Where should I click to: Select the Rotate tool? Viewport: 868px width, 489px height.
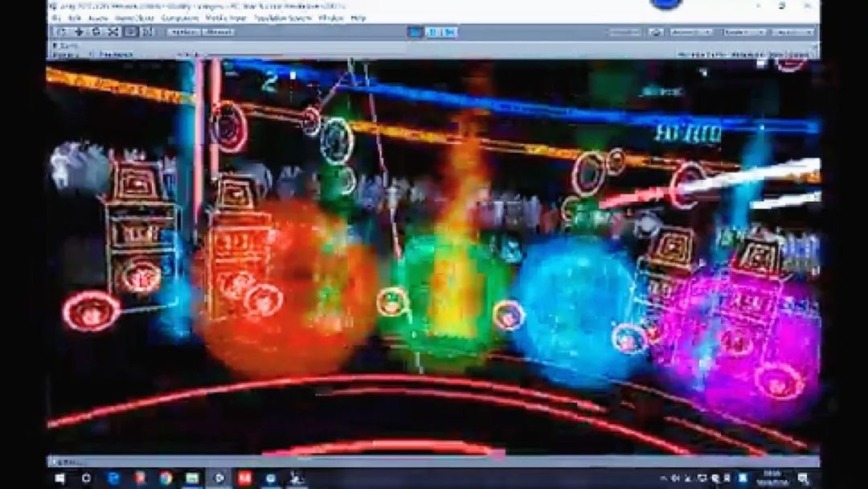(x=96, y=32)
